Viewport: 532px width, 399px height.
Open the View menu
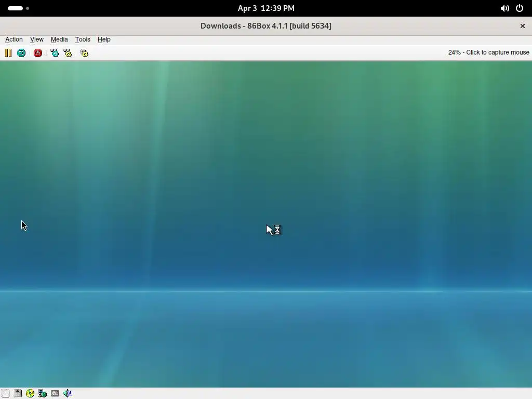[x=37, y=39]
